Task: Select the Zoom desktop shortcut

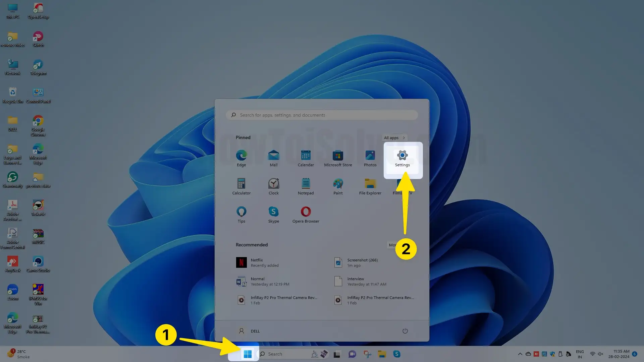Action: 13,292
